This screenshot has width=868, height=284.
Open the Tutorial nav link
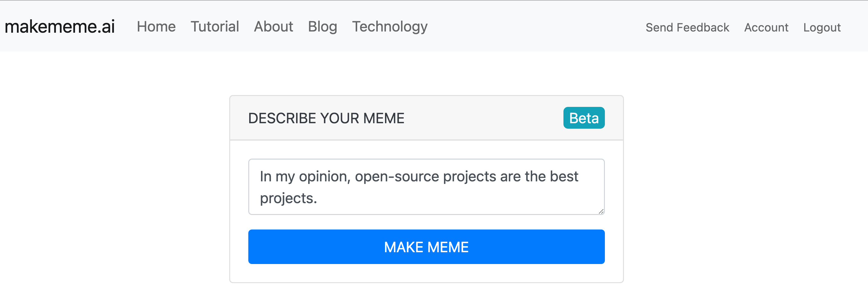215,27
